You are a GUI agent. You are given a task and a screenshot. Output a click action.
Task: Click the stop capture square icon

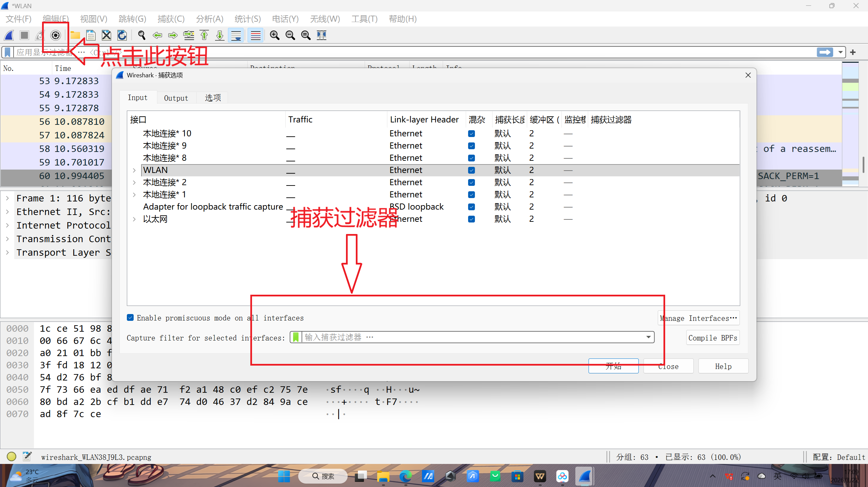24,35
